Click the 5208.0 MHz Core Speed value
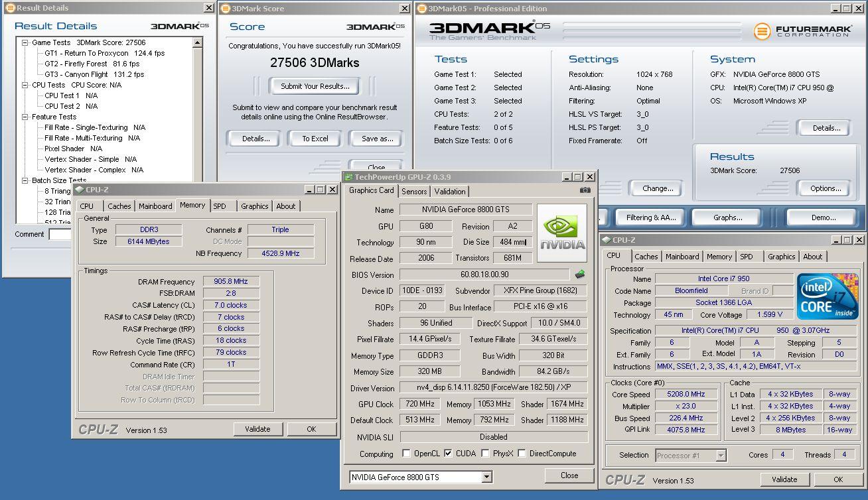Image resolution: width=868 pixels, height=500 pixels. [x=686, y=394]
